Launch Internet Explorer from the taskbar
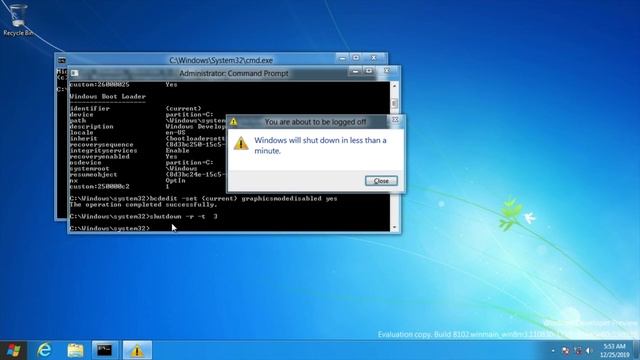The image size is (640, 360). [x=44, y=350]
